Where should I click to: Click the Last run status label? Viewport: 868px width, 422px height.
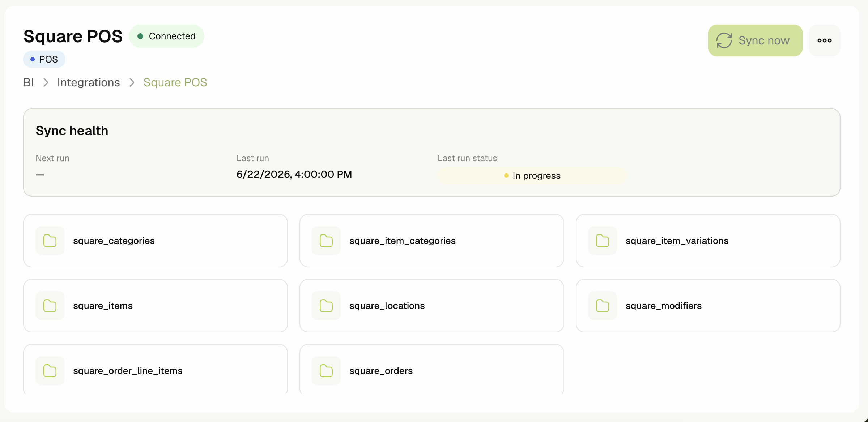(467, 158)
